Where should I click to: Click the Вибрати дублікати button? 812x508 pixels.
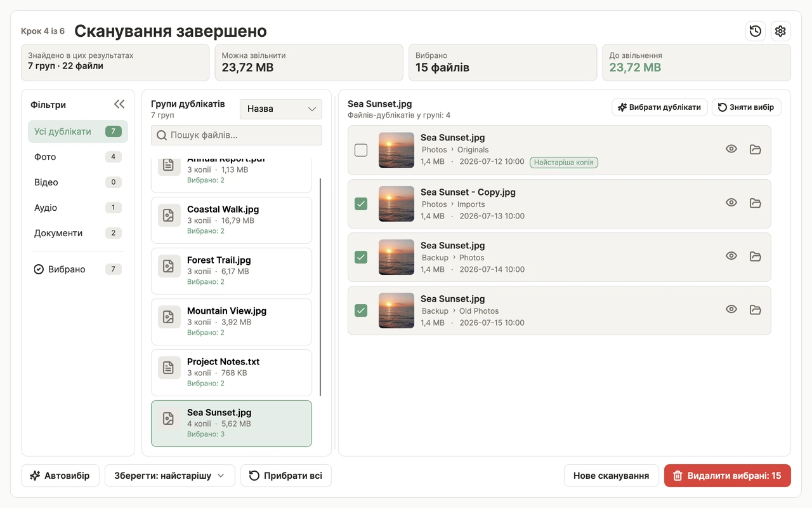(660, 107)
